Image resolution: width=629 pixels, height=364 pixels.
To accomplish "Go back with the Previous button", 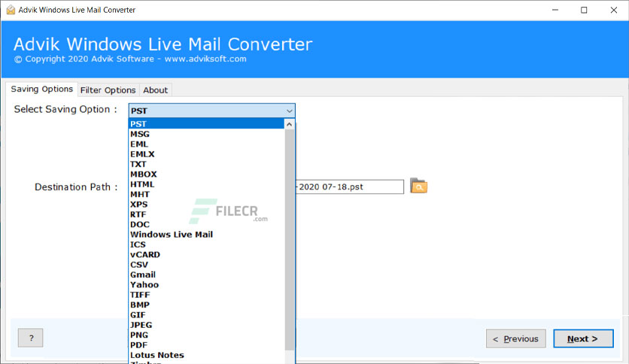I will pyautogui.click(x=516, y=338).
